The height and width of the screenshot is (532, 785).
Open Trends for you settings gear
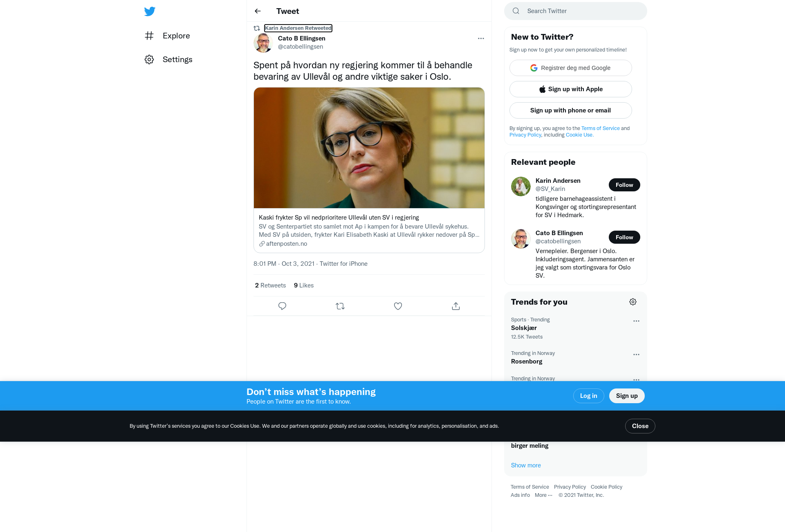tap(633, 302)
